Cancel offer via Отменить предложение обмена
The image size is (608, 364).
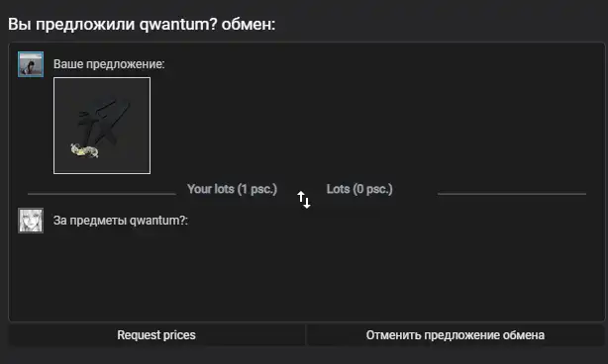tap(456, 335)
